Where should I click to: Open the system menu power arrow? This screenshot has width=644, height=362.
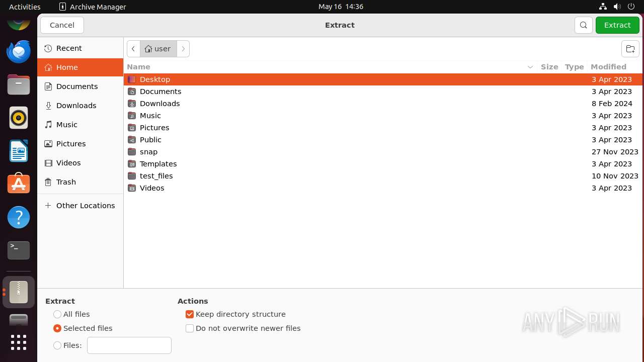tap(631, 7)
